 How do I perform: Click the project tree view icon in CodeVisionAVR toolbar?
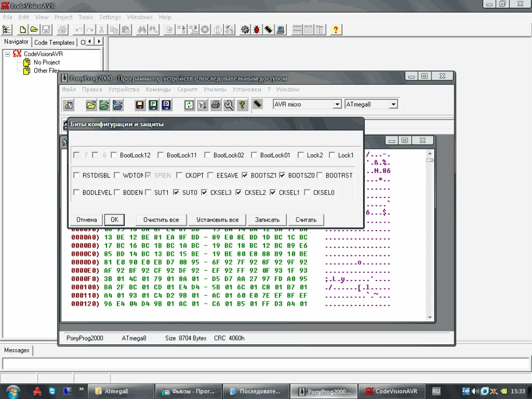click(7, 30)
